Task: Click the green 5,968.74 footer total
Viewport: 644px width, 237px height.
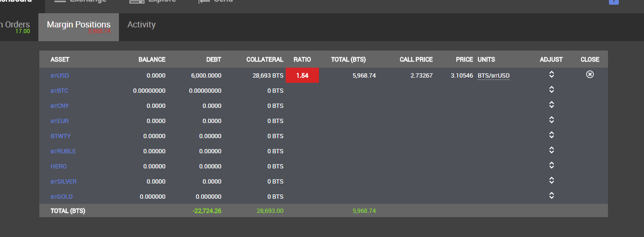Action: click(364, 211)
